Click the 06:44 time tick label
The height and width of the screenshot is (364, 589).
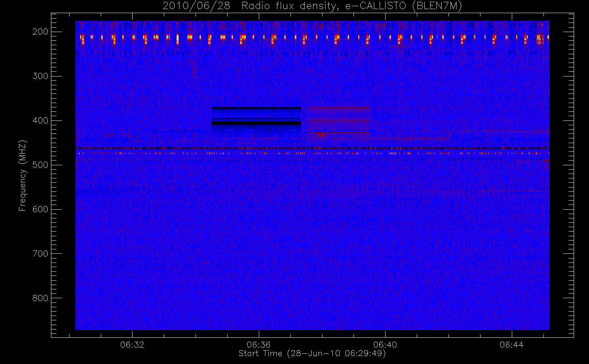coord(511,344)
